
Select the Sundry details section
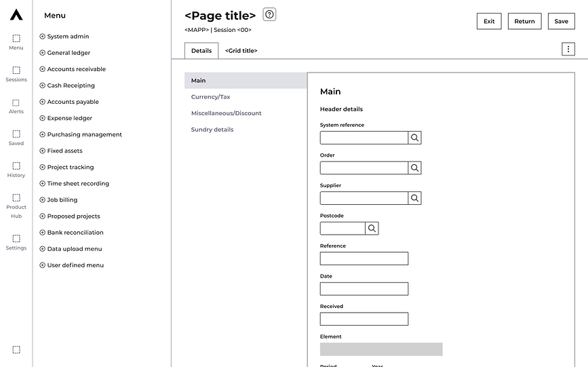(x=212, y=130)
